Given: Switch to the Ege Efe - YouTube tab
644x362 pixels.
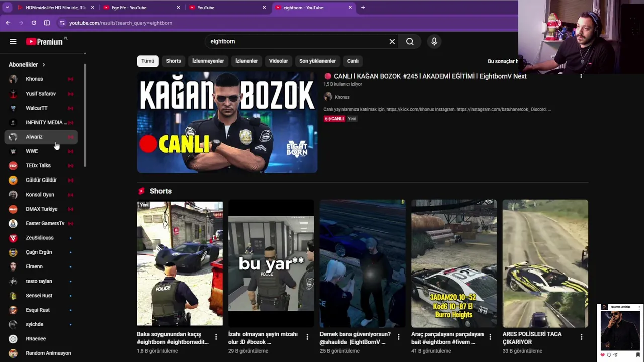Looking at the screenshot, I should coord(141,8).
